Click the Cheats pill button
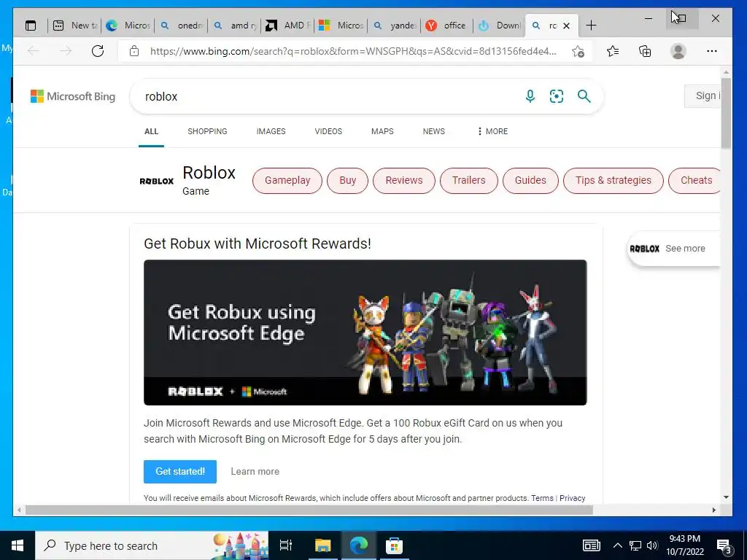 pyautogui.click(x=694, y=181)
